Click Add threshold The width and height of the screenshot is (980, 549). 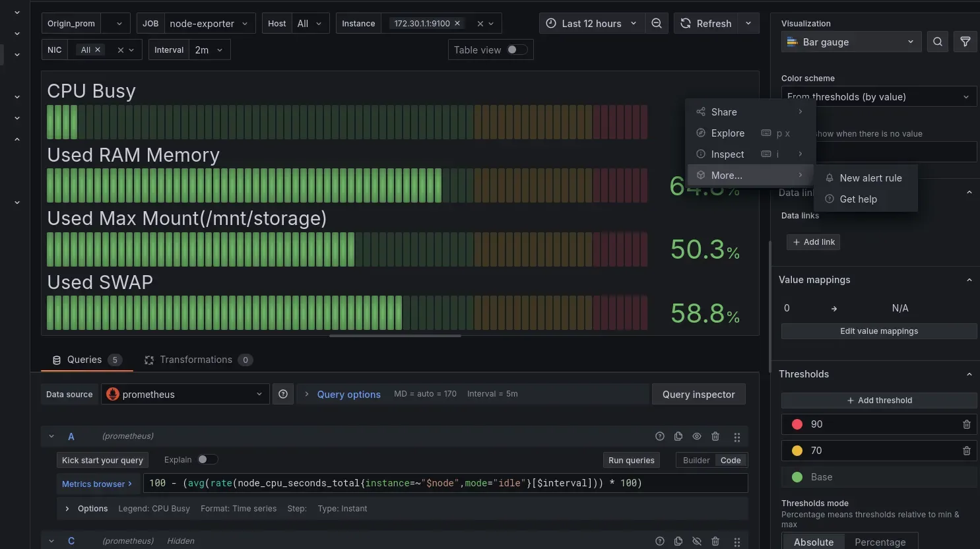(x=879, y=401)
